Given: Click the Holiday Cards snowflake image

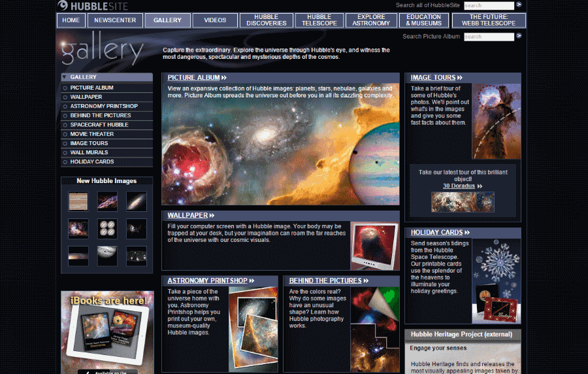Looking at the screenshot, I should point(496,281).
